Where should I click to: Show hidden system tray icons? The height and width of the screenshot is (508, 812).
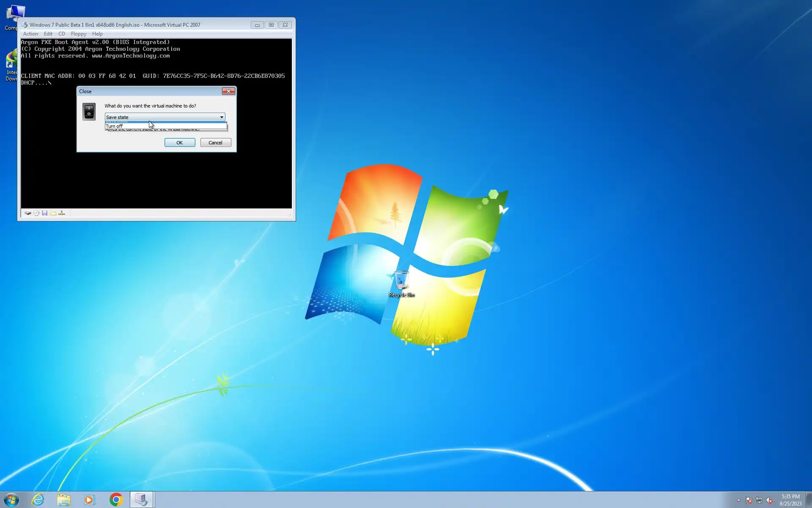pos(738,500)
